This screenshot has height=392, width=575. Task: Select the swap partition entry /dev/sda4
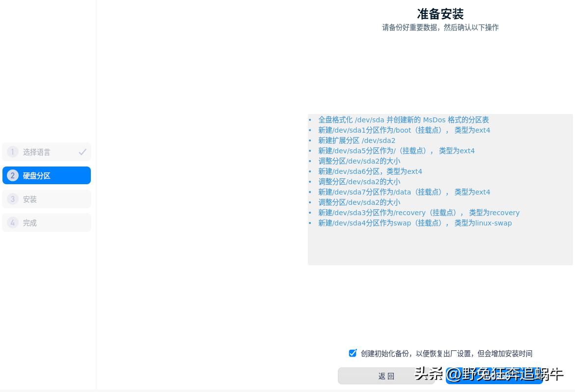click(415, 223)
